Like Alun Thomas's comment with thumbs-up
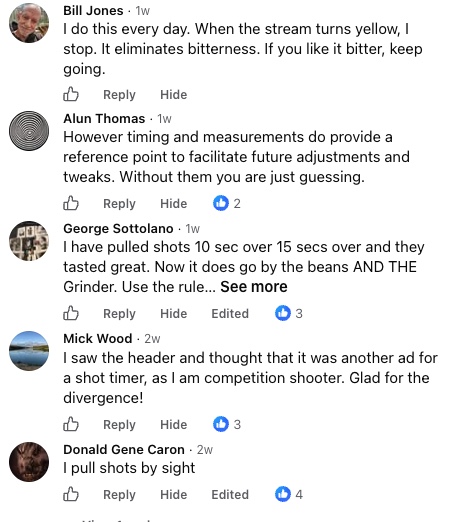The image size is (462, 522). (x=71, y=203)
